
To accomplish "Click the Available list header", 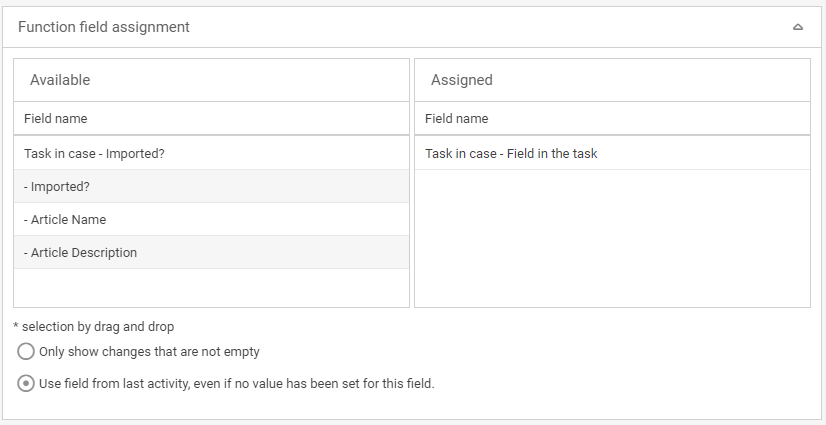I will tap(60, 80).
